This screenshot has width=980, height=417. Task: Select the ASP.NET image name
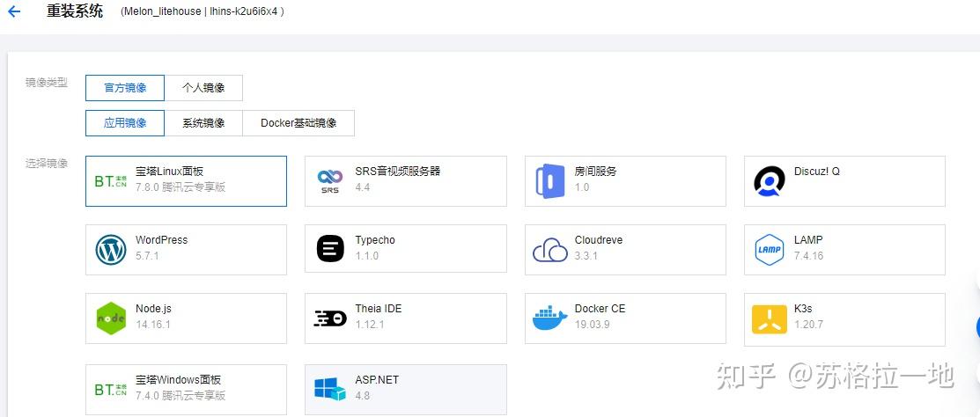click(x=377, y=379)
